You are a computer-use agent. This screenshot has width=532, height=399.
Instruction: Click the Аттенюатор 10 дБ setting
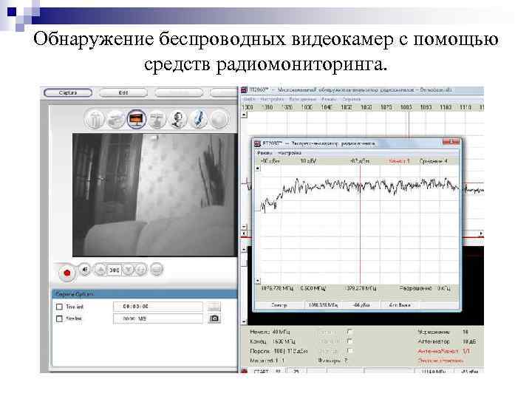tap(447, 341)
